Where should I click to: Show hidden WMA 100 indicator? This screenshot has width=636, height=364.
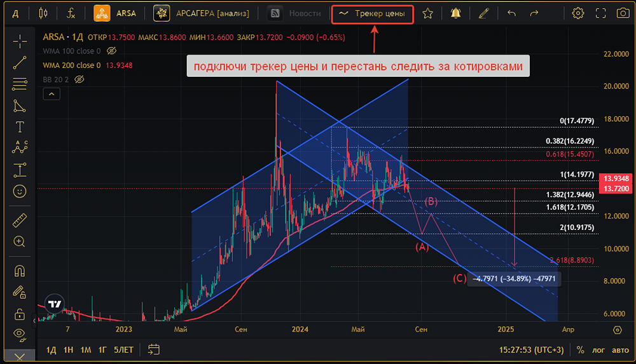click(x=111, y=51)
